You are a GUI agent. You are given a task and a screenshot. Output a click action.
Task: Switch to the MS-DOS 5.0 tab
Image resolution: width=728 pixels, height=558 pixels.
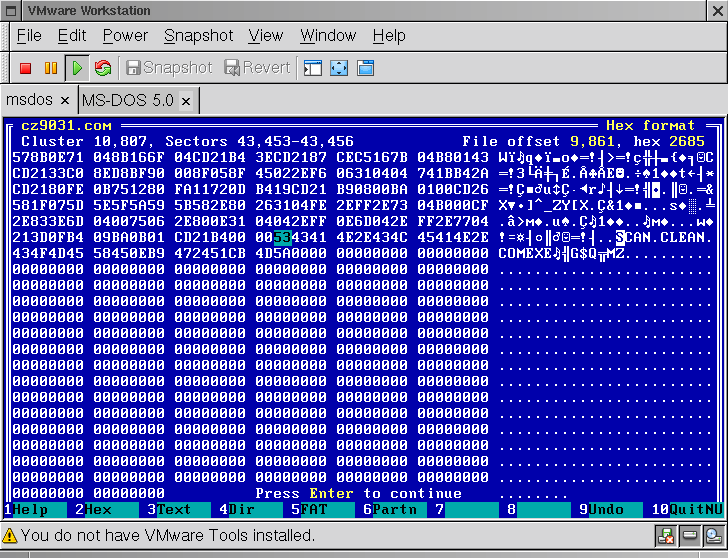(x=127, y=100)
